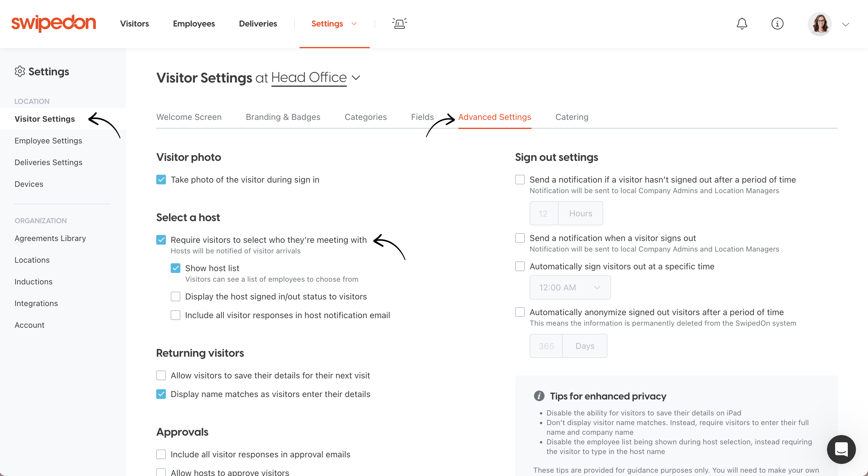This screenshot has height=476, width=868.
Task: Open the live chat widget
Action: tap(841, 449)
